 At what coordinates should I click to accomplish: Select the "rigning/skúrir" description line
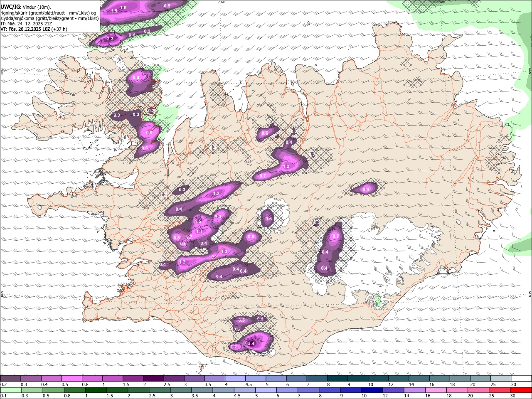[x=49, y=12]
